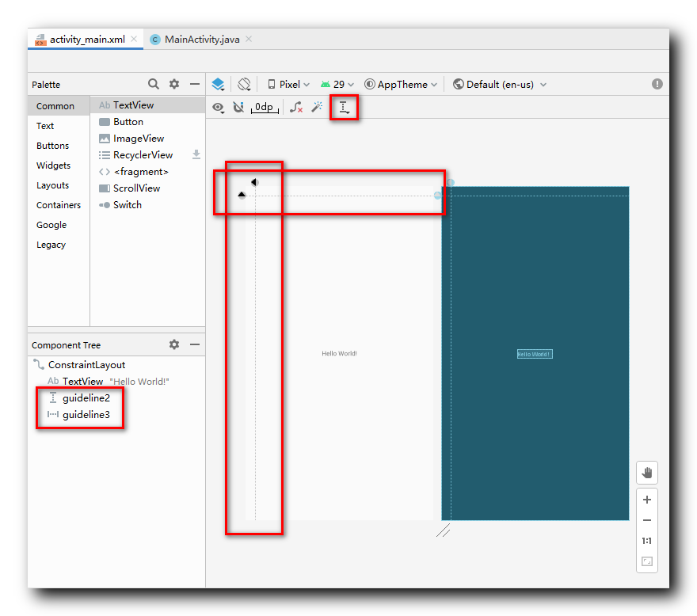Select RecyclerView in the palette
The image size is (697, 616).
pyautogui.click(x=147, y=155)
